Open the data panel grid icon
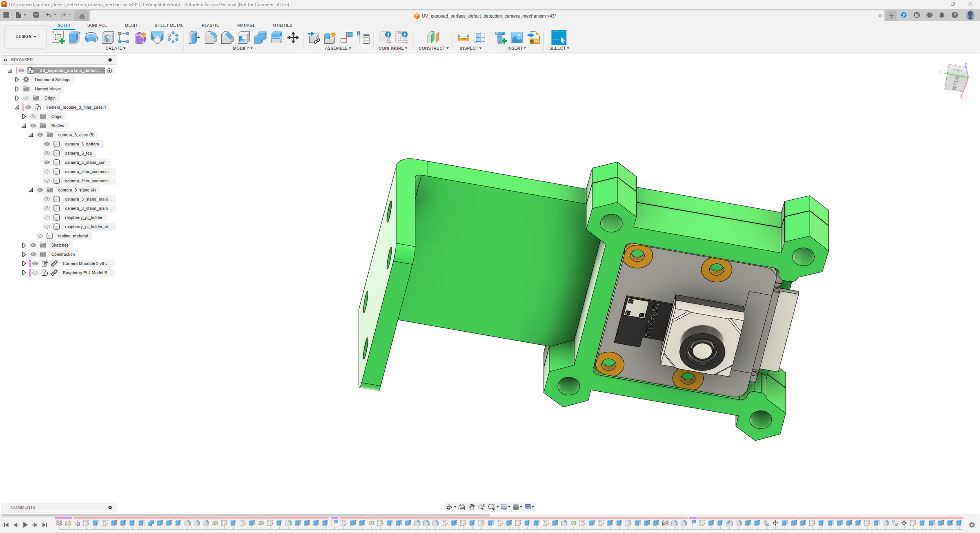The height and width of the screenshot is (533, 980). 6,15
